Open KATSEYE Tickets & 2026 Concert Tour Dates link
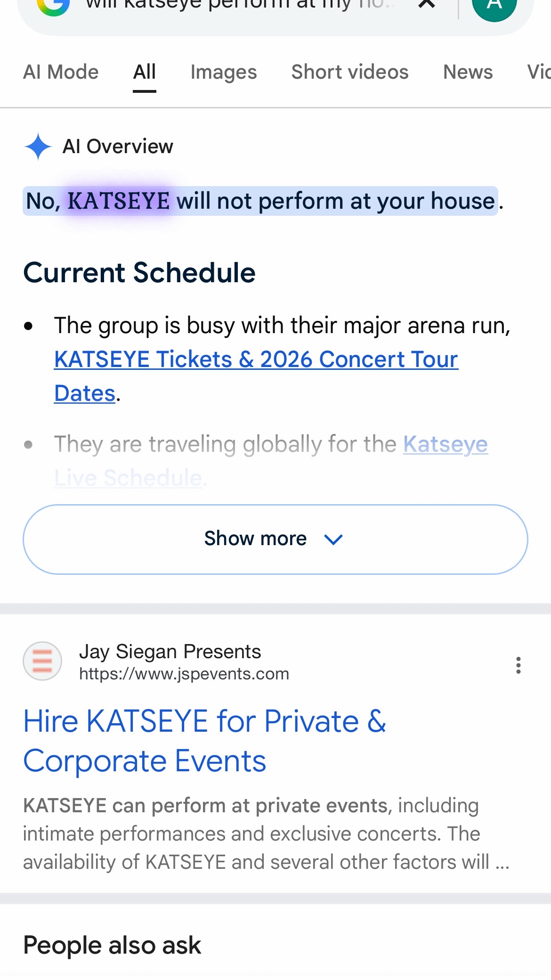 [x=256, y=376]
